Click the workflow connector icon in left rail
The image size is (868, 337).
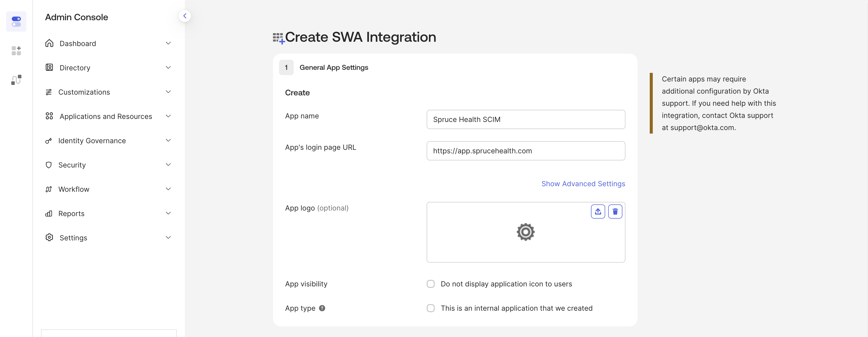(16, 80)
